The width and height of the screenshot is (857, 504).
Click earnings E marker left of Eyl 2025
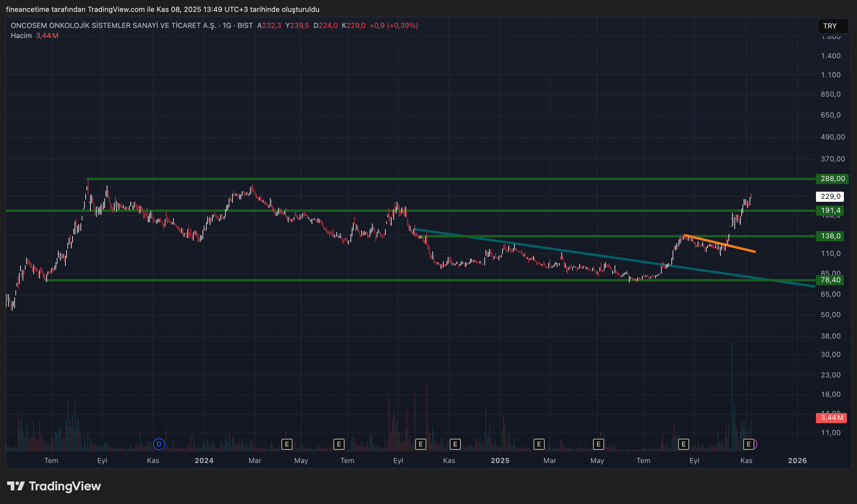[x=683, y=444]
